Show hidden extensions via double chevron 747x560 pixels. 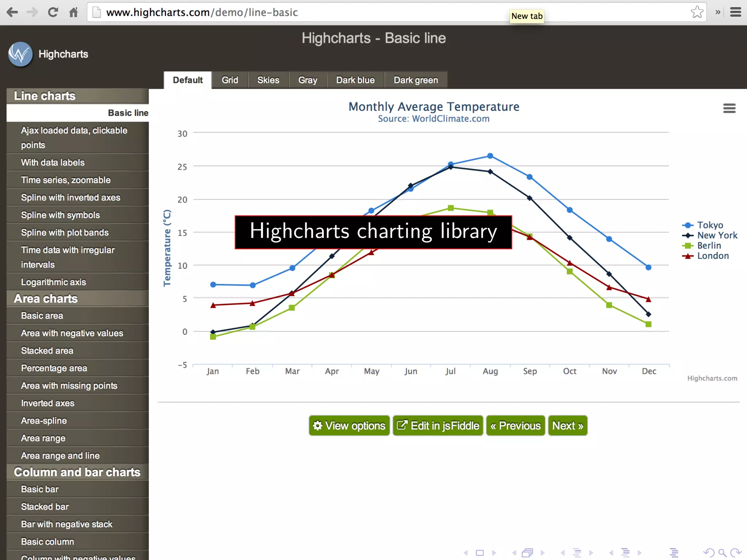[x=718, y=12]
